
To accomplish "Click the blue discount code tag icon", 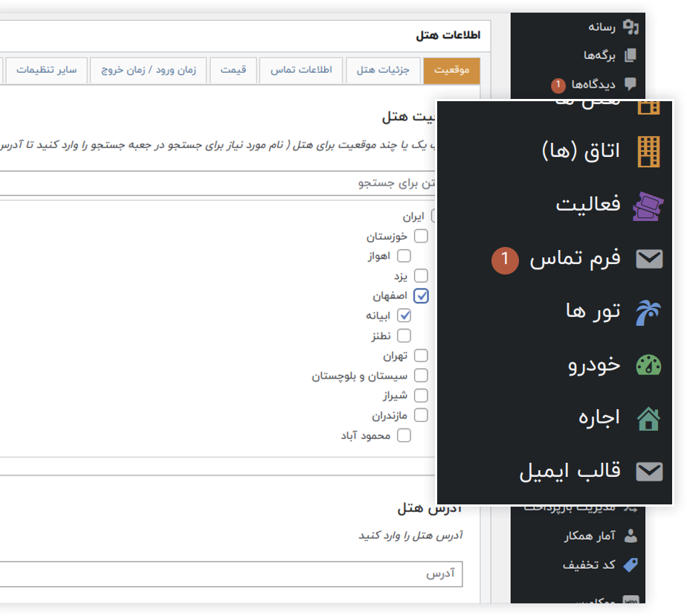I will [x=630, y=565].
